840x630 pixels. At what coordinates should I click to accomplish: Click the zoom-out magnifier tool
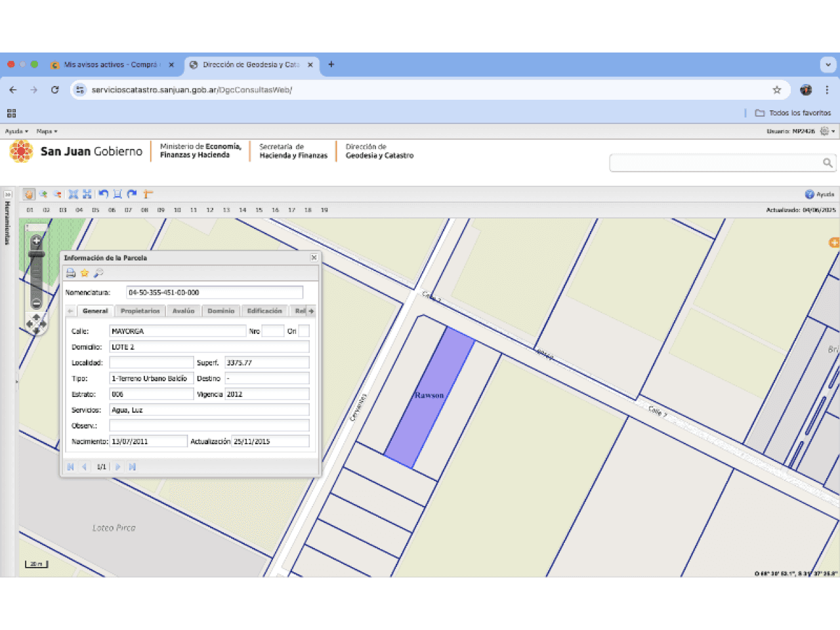coord(58,194)
